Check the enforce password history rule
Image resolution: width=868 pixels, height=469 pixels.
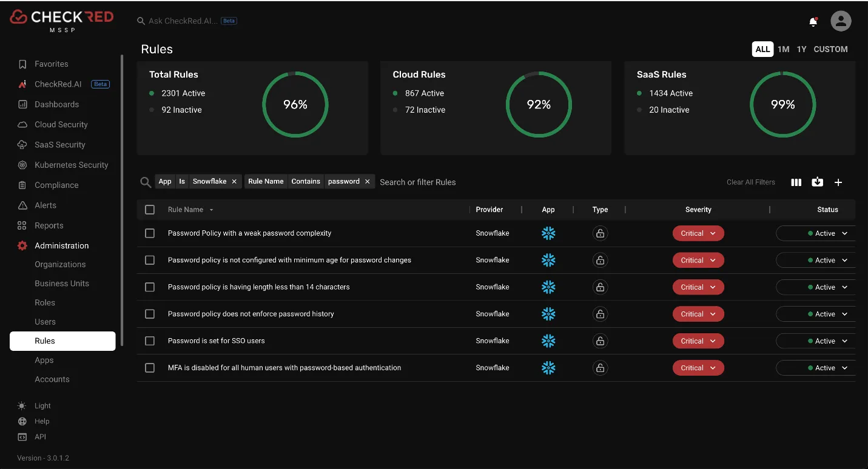[x=150, y=314]
